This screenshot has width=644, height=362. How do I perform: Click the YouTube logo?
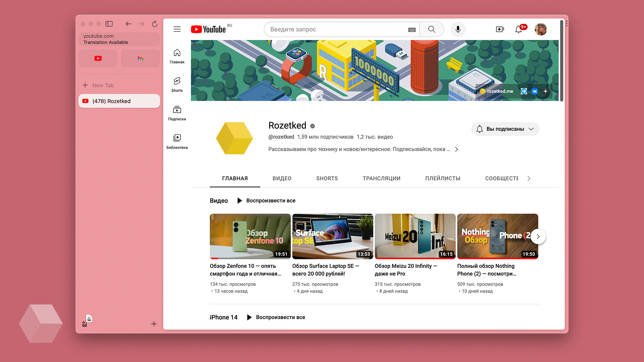pos(209,29)
